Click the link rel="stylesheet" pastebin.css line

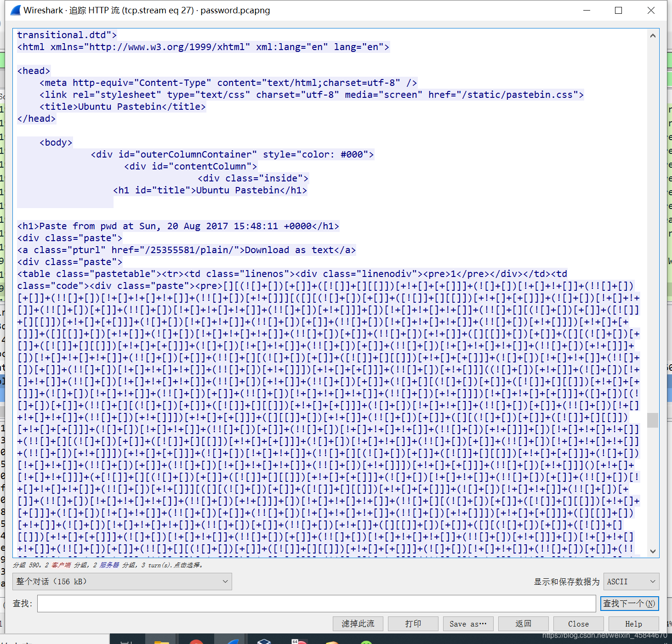pos(312,95)
